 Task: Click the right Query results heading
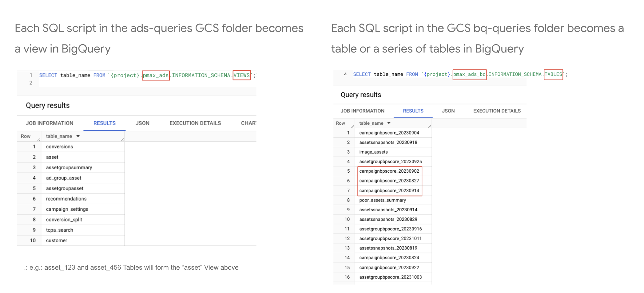tap(361, 95)
